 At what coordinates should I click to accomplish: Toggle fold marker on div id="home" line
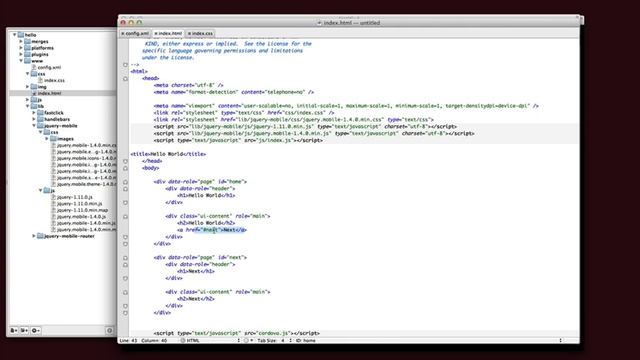point(125,182)
